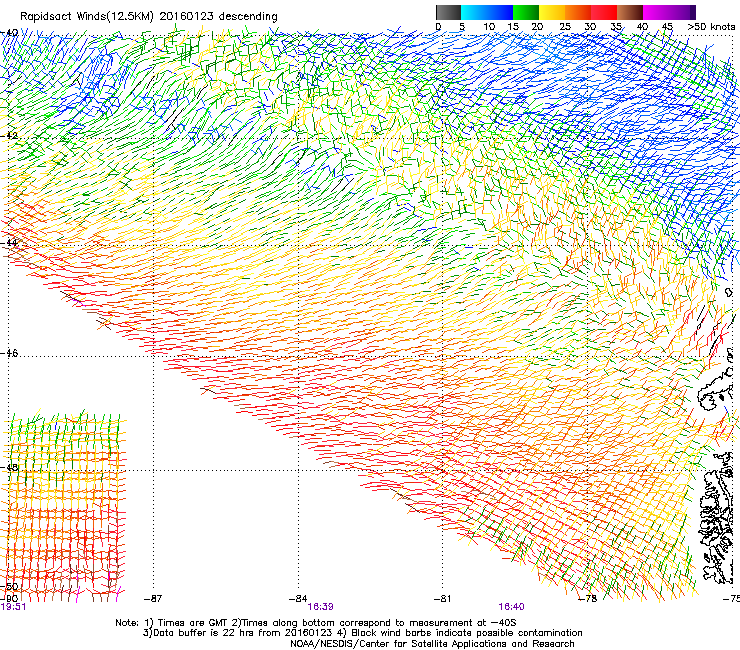Click the -48 latitude axis label
The height and width of the screenshot is (650, 740).
click(x=9, y=467)
